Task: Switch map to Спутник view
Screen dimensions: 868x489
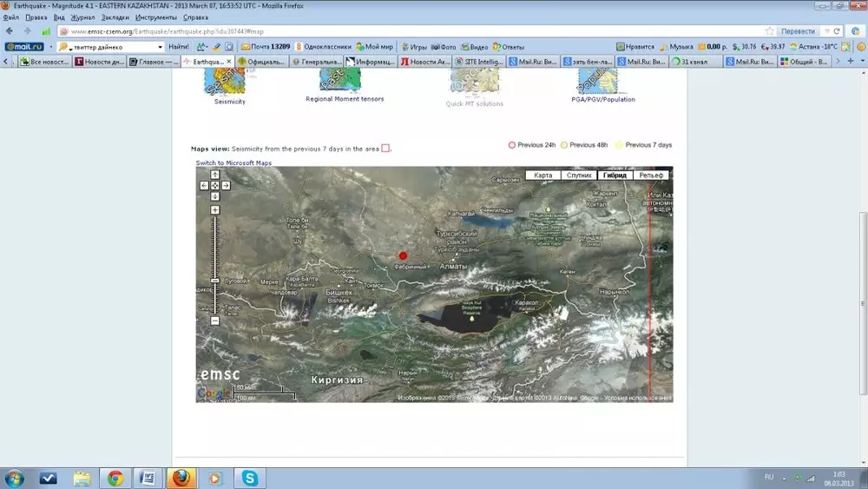Action: [579, 175]
